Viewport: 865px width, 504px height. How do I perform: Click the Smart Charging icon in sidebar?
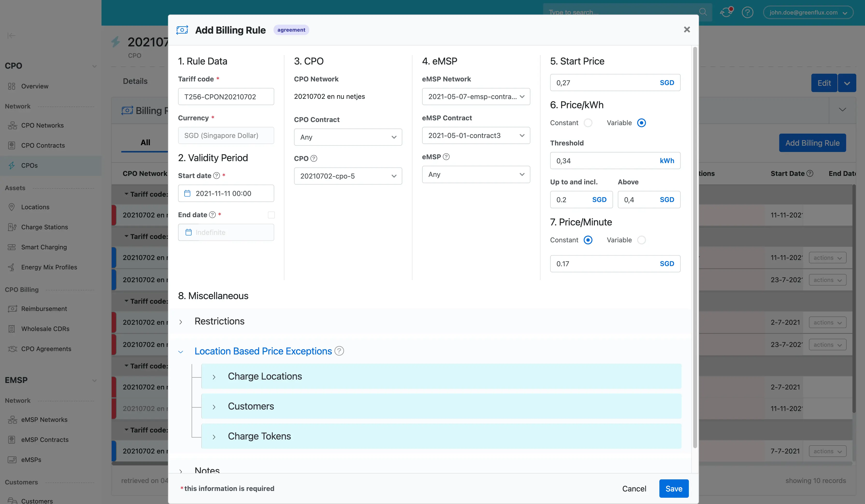tap(12, 247)
